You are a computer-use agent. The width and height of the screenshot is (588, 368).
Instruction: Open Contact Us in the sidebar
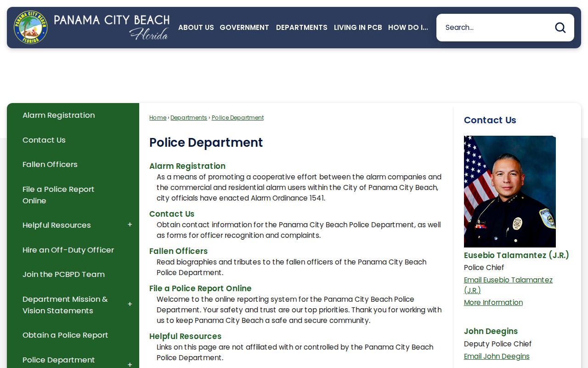[x=44, y=140]
